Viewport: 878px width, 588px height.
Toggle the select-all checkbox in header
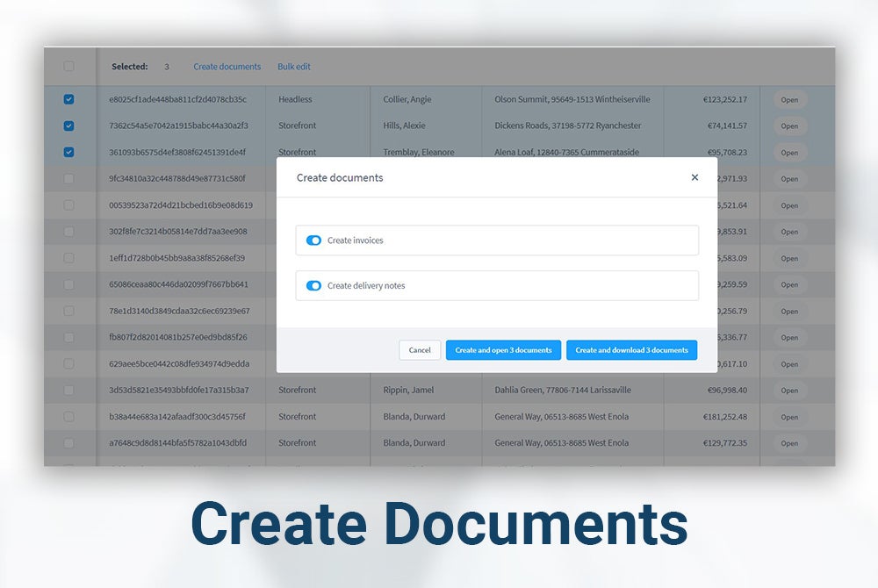click(x=68, y=66)
